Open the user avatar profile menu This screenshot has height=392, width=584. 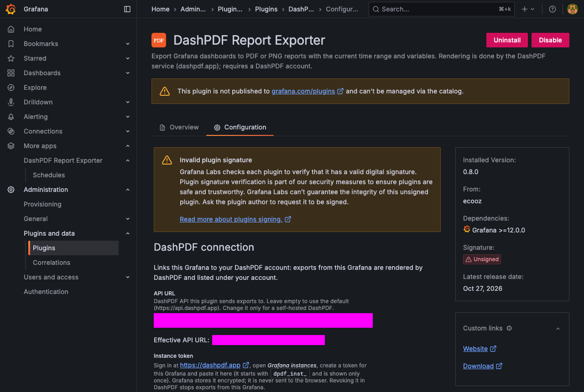coord(573,9)
